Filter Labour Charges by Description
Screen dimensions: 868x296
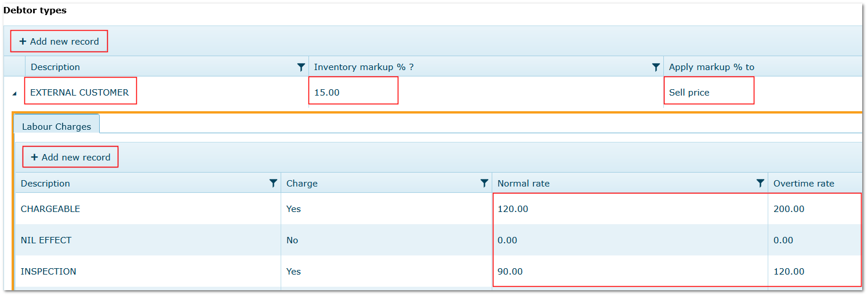click(273, 183)
